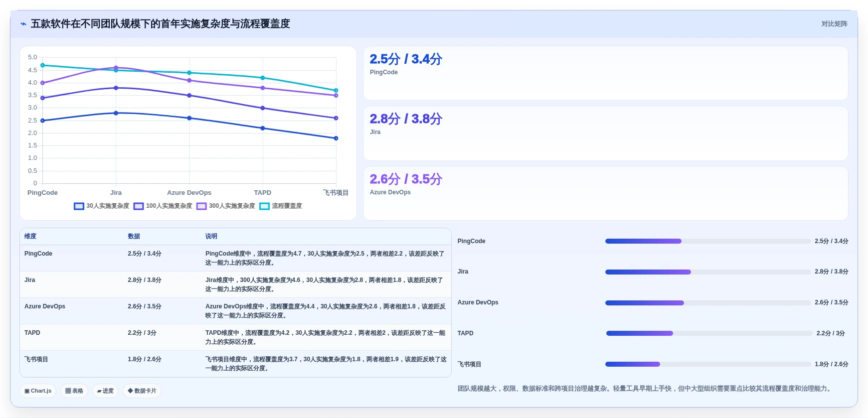Click the 2.2分 / 3分 value beside TAPD bar
This screenshot has height=418, width=868.
click(831, 333)
